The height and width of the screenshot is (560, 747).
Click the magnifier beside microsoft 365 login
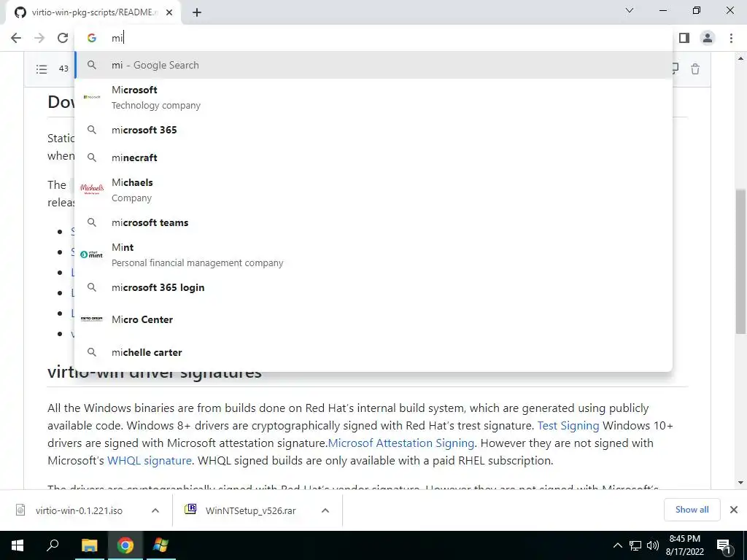click(92, 287)
